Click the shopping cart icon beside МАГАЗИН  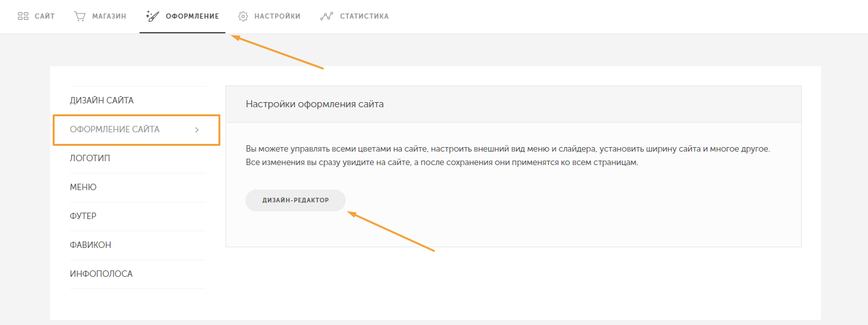(80, 16)
